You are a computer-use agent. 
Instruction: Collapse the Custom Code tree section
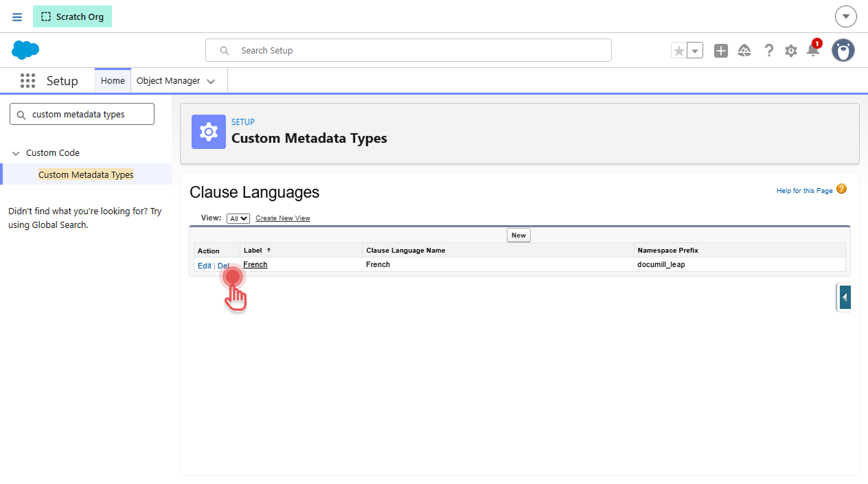coord(16,153)
